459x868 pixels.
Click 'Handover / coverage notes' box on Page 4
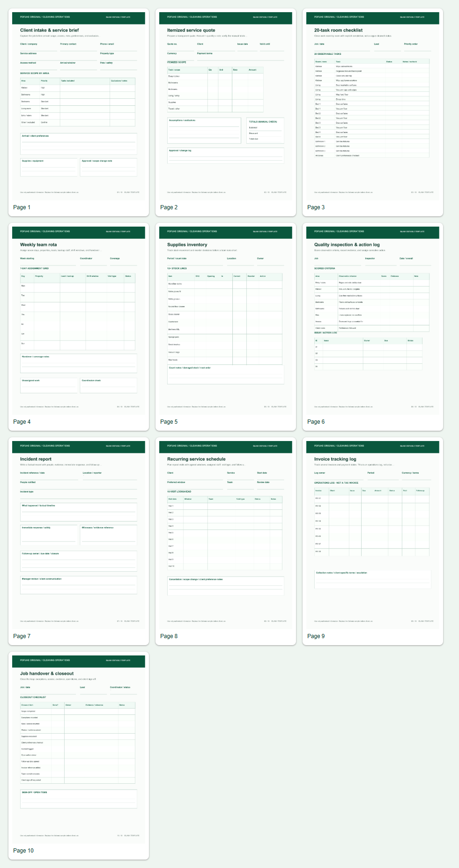click(79, 363)
